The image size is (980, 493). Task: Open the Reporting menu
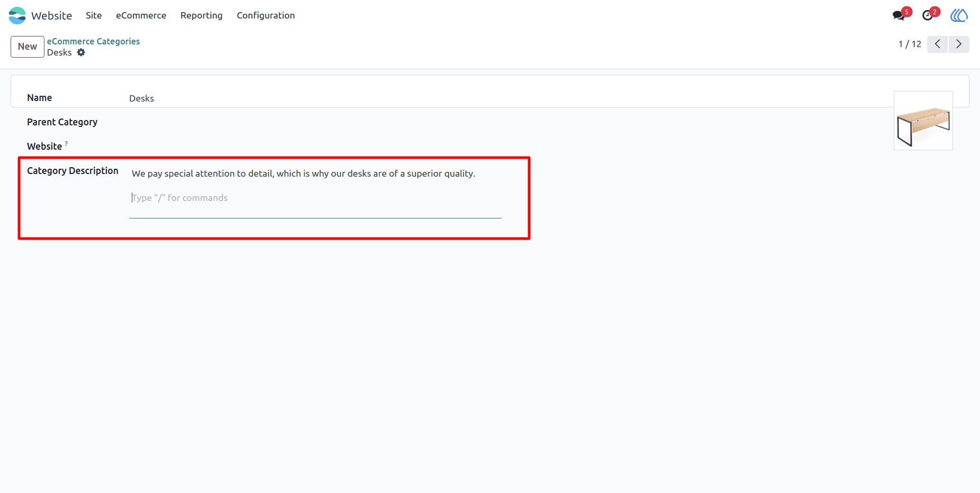point(202,15)
